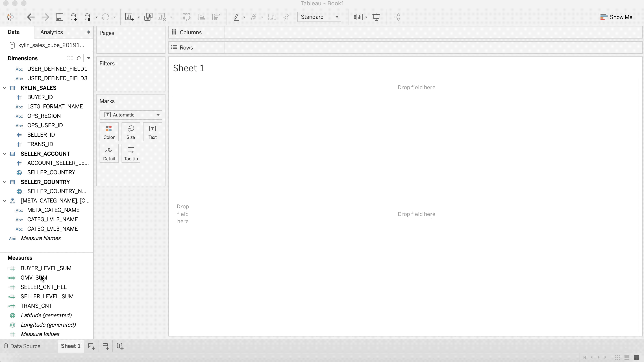This screenshot has height=362, width=644.
Task: Toggle view data as list icon
Action: 70,58
